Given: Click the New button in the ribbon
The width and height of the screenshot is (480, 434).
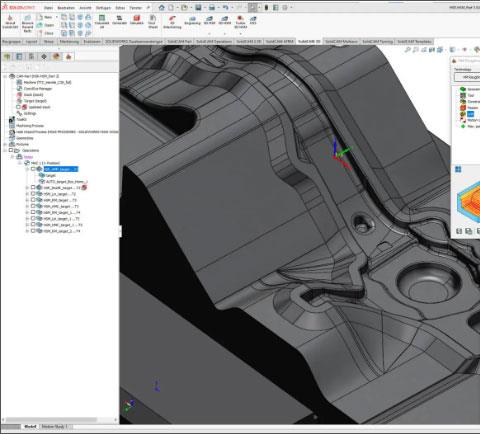Looking at the screenshot, I should 46,17.
